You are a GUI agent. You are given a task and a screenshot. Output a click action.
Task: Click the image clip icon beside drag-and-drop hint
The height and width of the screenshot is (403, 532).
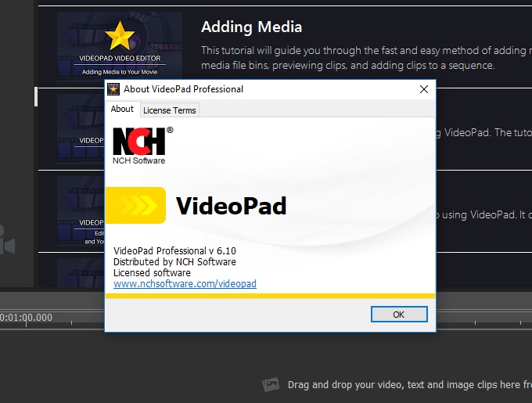click(x=271, y=385)
